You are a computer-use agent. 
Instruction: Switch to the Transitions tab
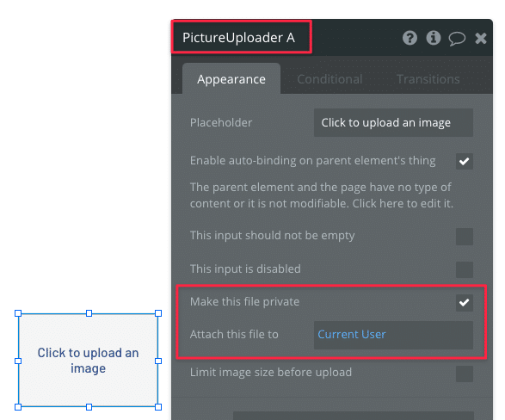coord(428,79)
